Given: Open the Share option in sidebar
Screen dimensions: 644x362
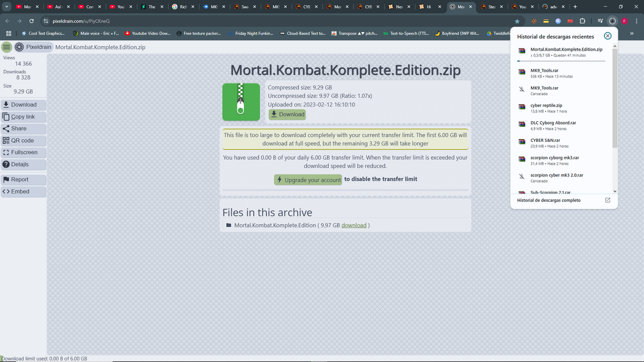Looking at the screenshot, I should pos(24,129).
